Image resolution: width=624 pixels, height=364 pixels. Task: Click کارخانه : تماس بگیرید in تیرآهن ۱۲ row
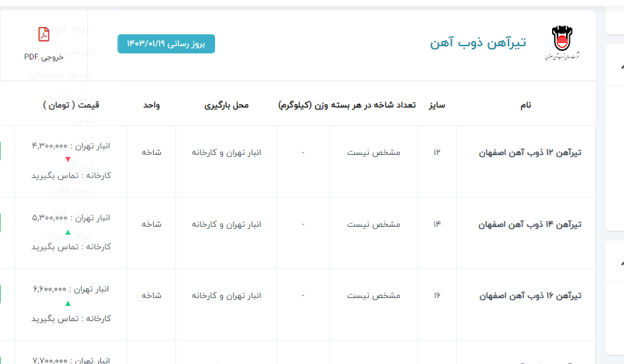tap(71, 175)
